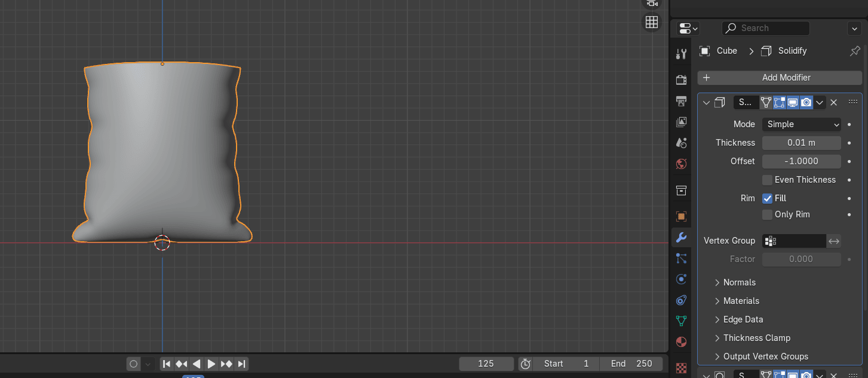
Task: Open the Particles properties tab
Action: pos(681,259)
